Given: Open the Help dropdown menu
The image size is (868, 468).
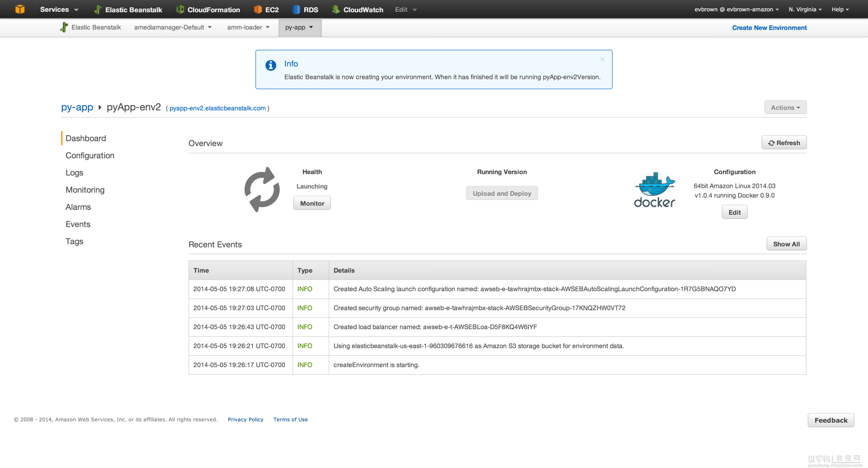Looking at the screenshot, I should (840, 9).
